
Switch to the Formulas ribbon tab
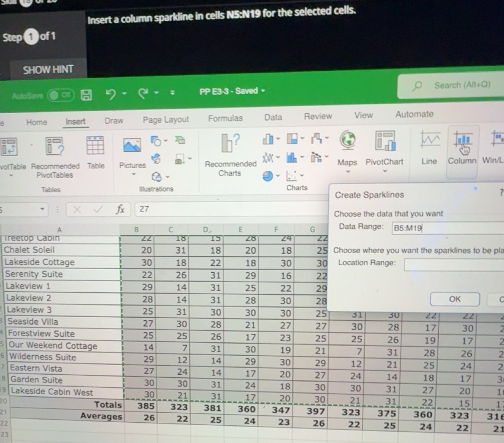[x=225, y=118]
